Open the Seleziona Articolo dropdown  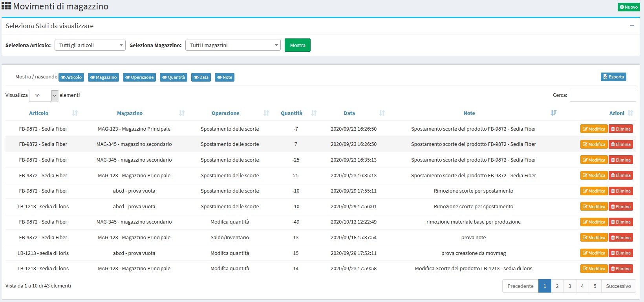[90, 45]
